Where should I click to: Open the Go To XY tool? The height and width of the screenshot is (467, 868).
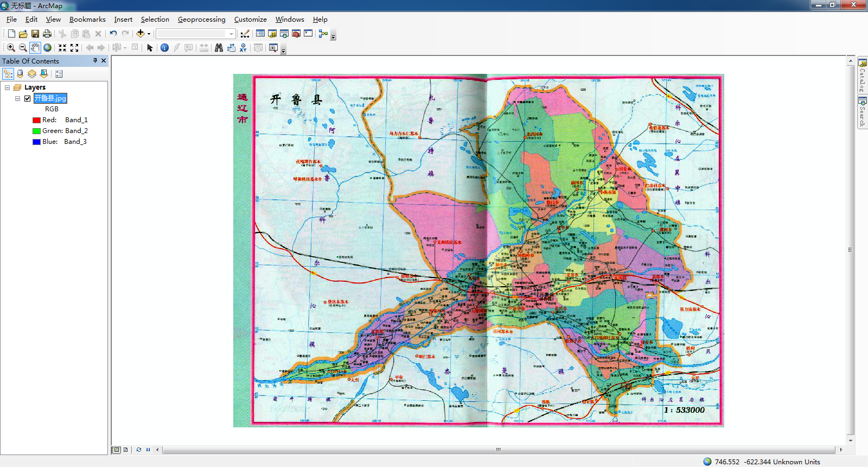pyautogui.click(x=243, y=48)
